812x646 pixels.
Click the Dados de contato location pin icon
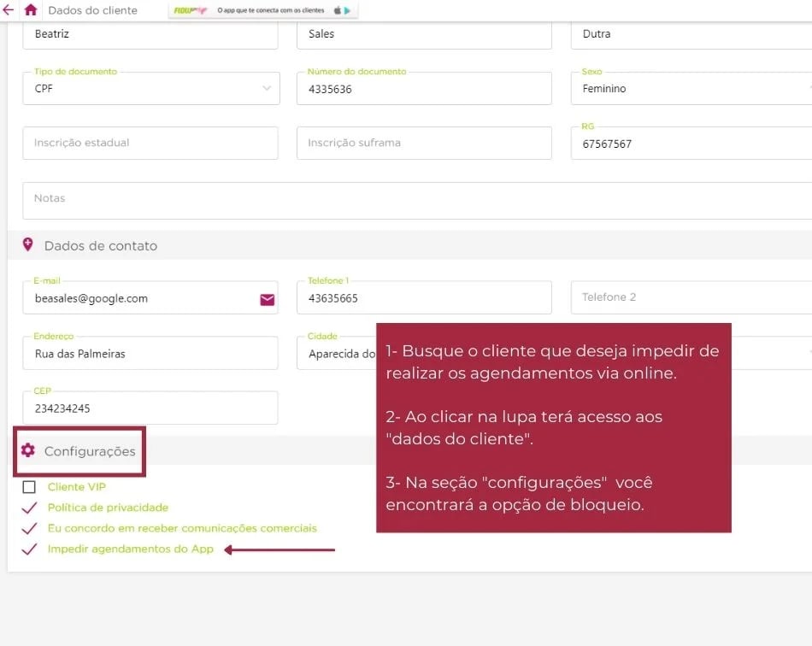[28, 245]
